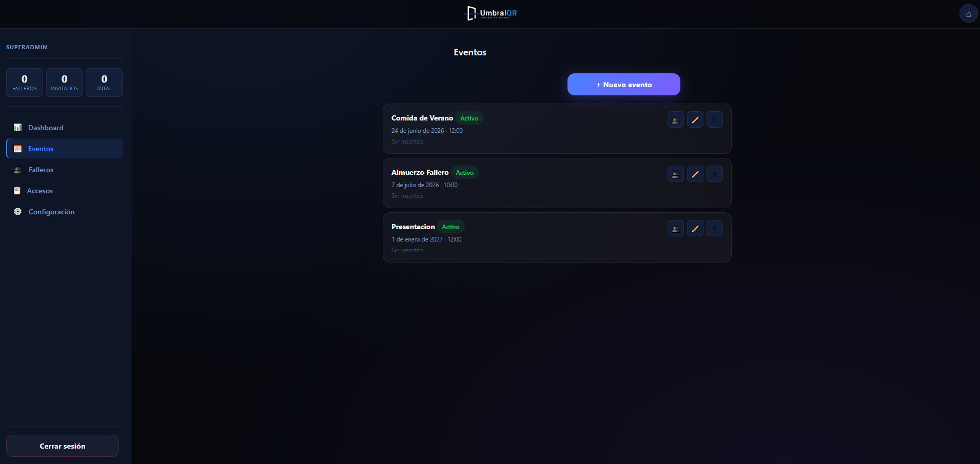Click Activo badge on Comida de Verano

[469, 118]
